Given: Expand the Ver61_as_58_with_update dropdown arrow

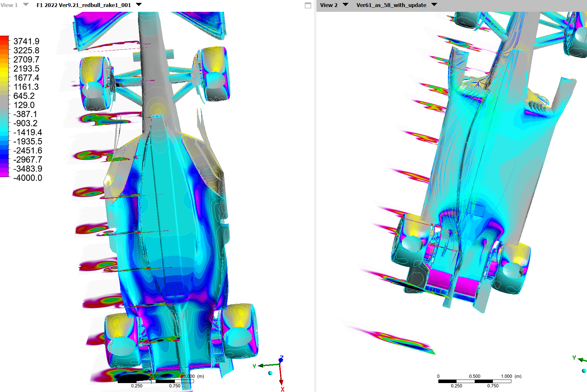Looking at the screenshot, I should click(434, 5).
